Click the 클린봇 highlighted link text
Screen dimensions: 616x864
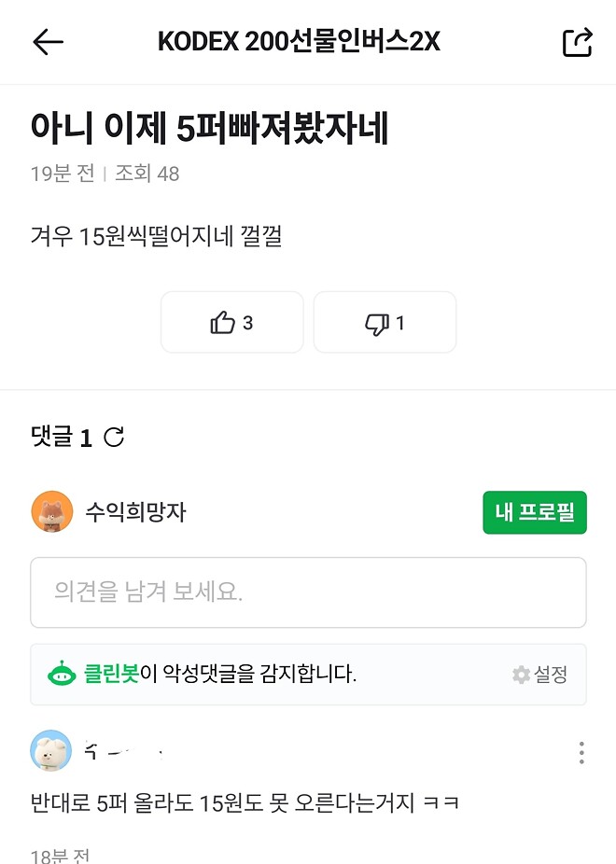[x=111, y=674]
